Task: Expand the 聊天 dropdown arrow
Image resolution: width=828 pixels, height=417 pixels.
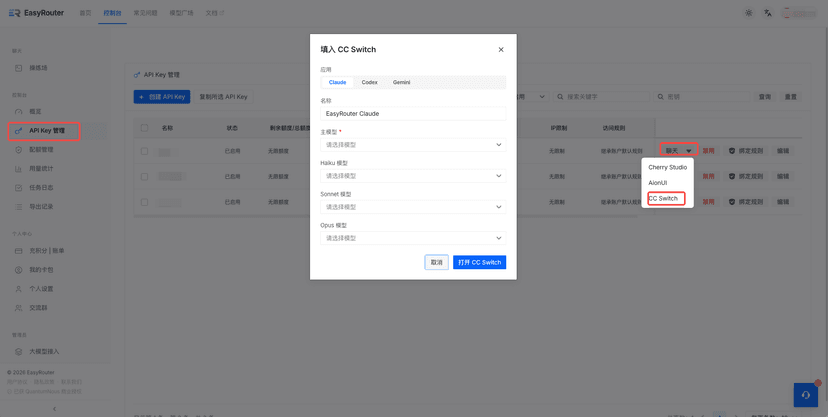Action: (689, 151)
